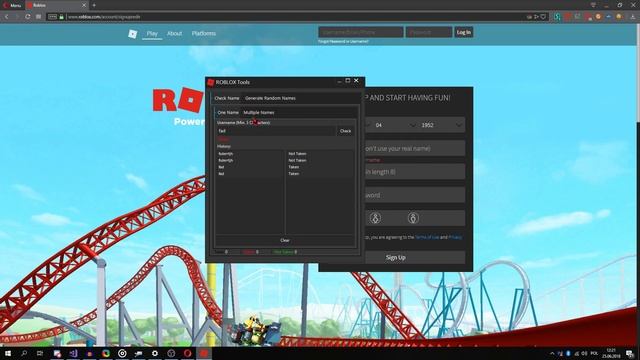Viewport: 640px width, 360px height.
Task: Close the Roblox browser tab
Action: (x=84, y=5)
